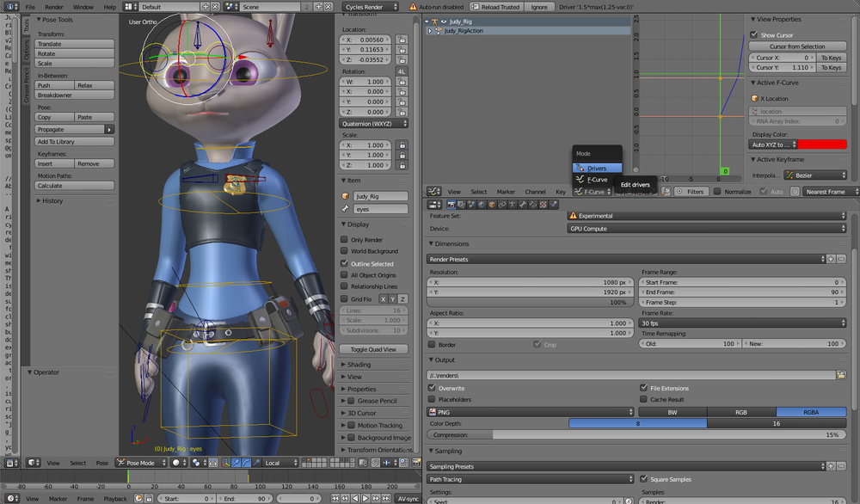Open the PNG file format dropdown
This screenshot has width=860, height=504.
coord(531,412)
